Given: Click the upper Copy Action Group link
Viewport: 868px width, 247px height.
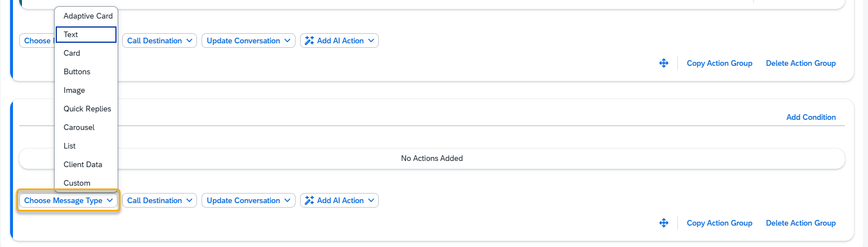Looking at the screenshot, I should pos(719,64).
